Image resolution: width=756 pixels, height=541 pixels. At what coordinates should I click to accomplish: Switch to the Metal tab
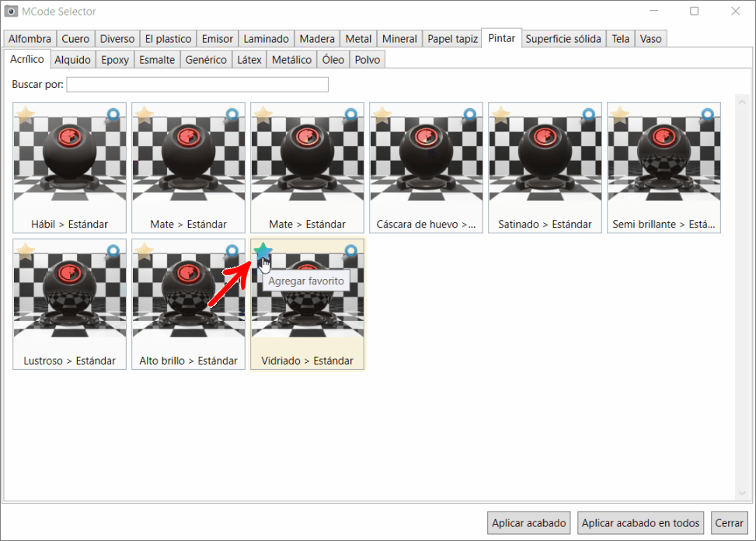pyautogui.click(x=358, y=39)
